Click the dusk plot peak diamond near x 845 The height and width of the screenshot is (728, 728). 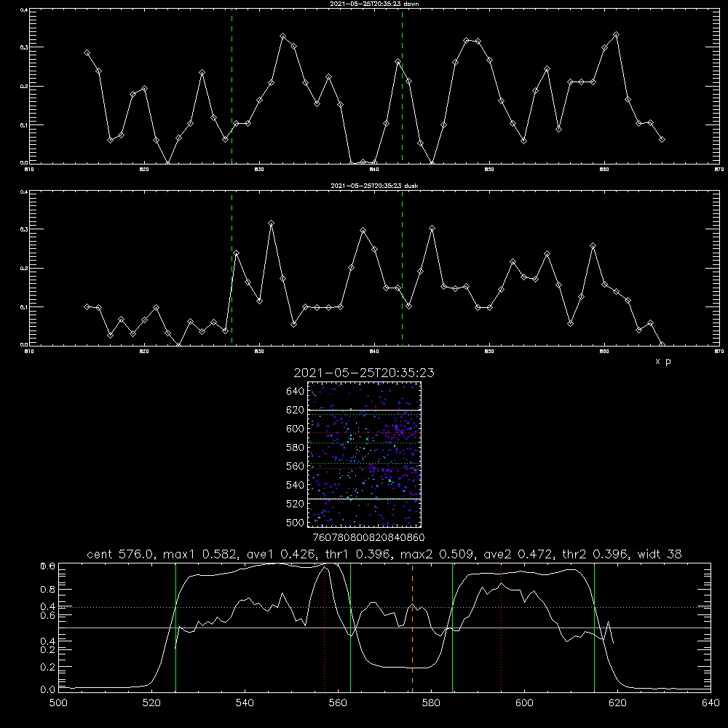click(x=432, y=229)
